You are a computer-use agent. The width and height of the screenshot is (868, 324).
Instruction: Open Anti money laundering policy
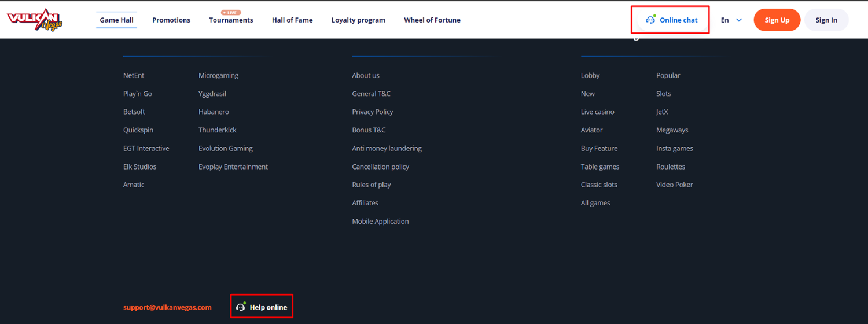pos(387,149)
